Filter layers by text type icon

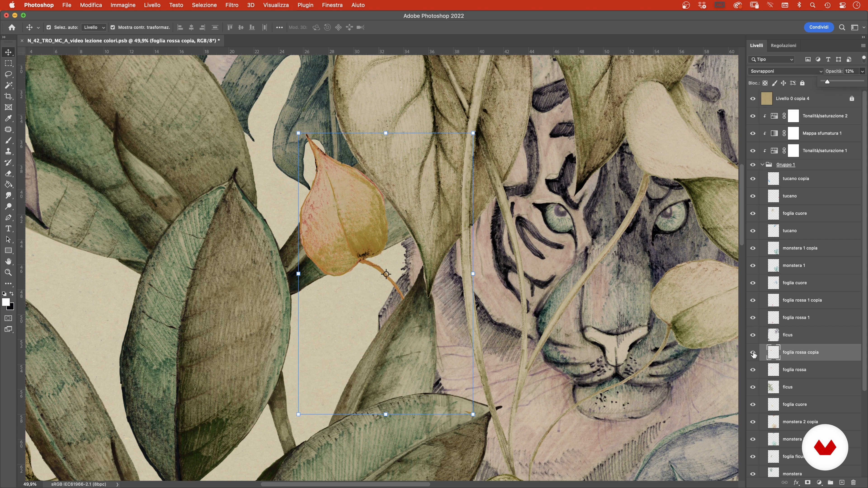click(828, 59)
